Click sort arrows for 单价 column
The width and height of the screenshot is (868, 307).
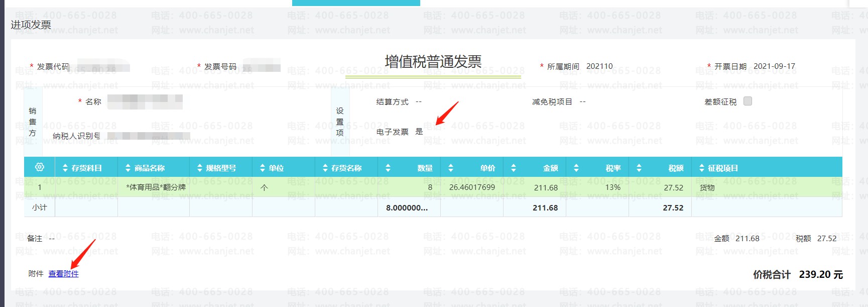(x=451, y=168)
